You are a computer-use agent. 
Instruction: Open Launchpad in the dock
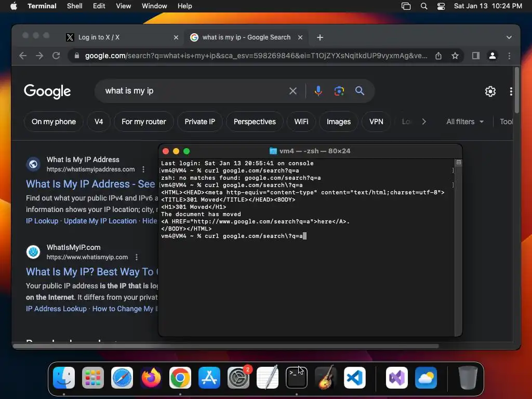coord(93,378)
